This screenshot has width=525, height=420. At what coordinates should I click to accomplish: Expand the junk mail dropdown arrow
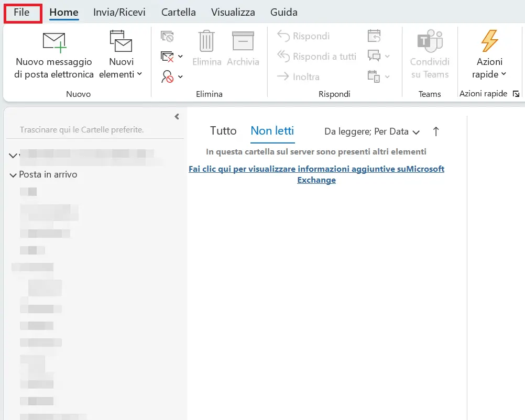[180, 76]
